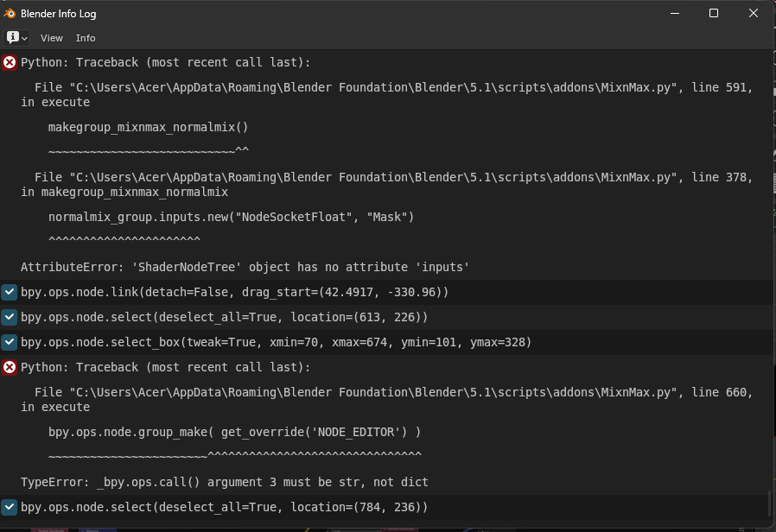Screen dimensions: 776x532
Task: Open the editor type dropdown with the info icon
Action: (16, 38)
